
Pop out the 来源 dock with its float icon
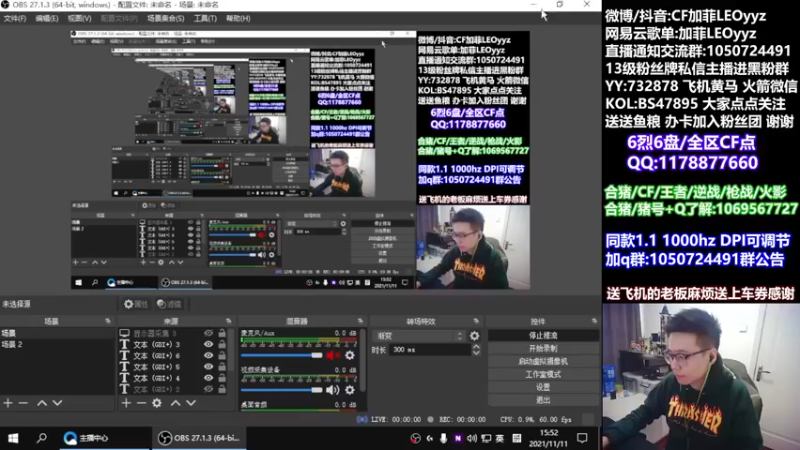(229, 321)
